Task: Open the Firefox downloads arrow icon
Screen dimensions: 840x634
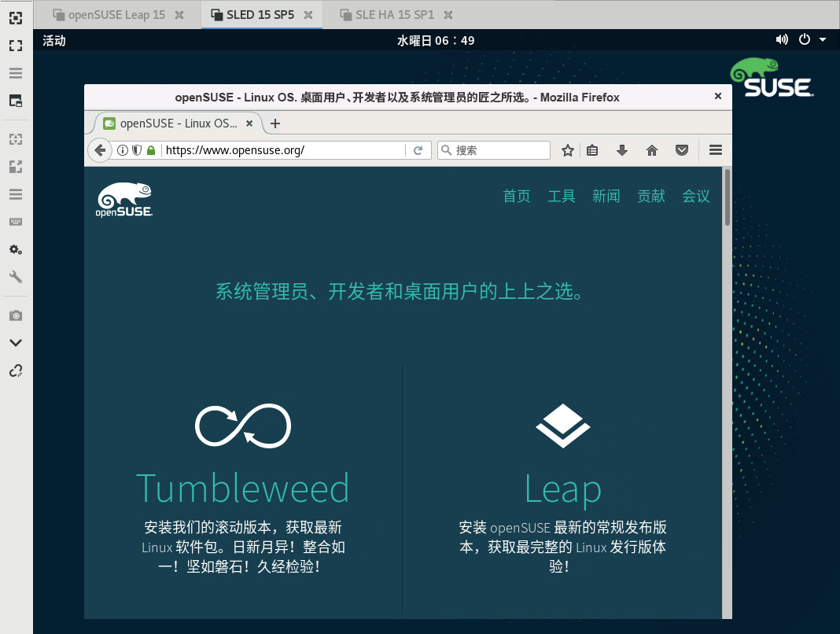Action: (x=622, y=150)
